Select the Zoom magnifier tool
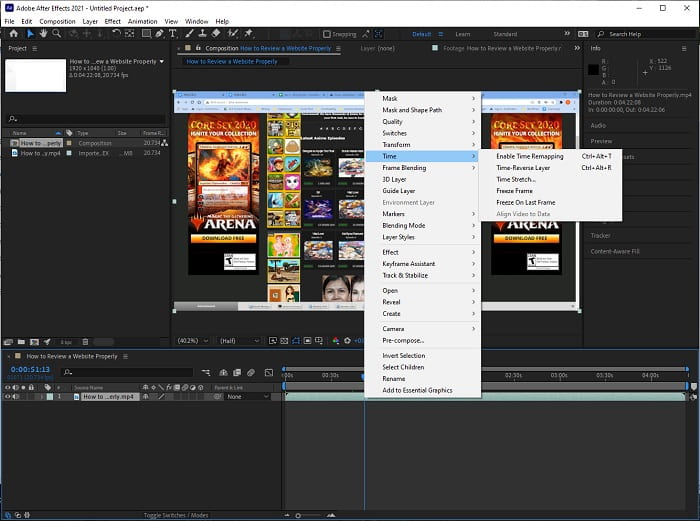This screenshot has height=521, width=700. pyautogui.click(x=56, y=33)
